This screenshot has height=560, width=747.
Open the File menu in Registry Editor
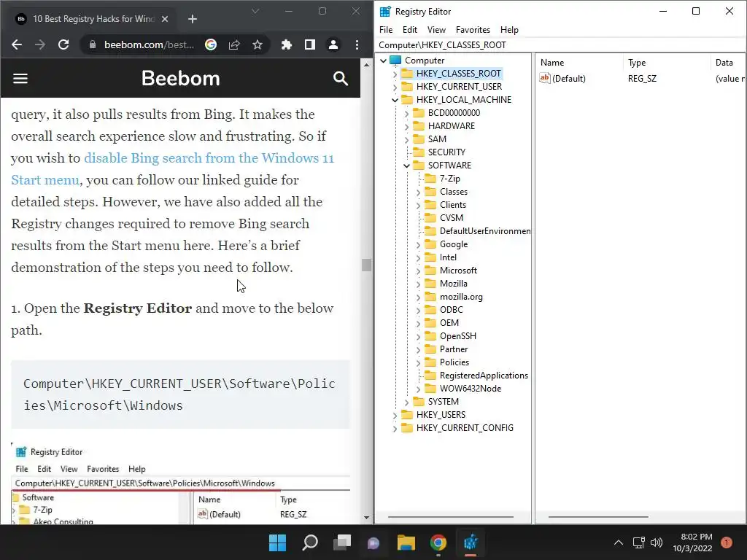tap(386, 30)
